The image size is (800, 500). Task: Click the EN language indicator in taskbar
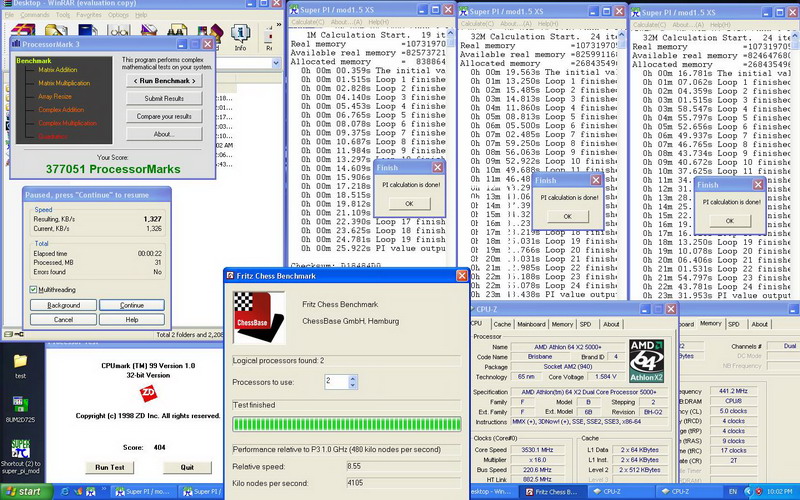click(x=733, y=492)
